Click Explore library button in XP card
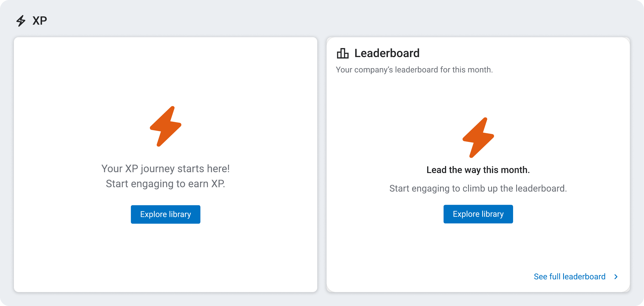The width and height of the screenshot is (644, 306). 166,214
